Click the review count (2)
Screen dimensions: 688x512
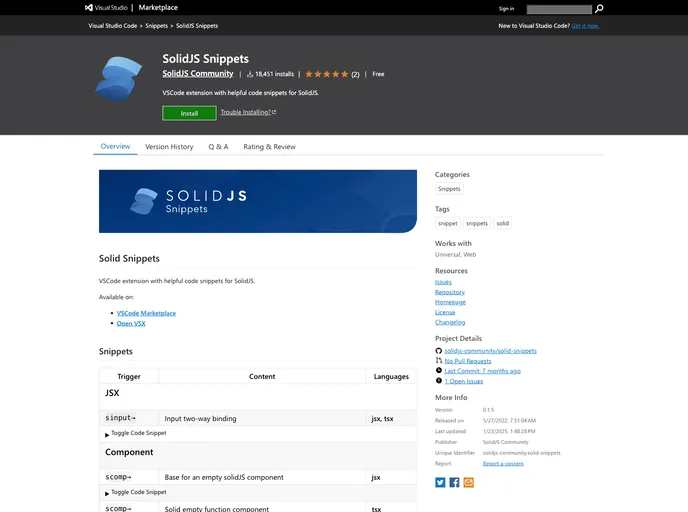pyautogui.click(x=355, y=75)
